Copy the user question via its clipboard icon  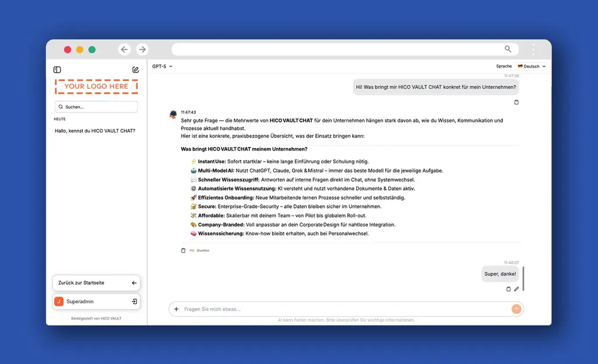tap(516, 102)
